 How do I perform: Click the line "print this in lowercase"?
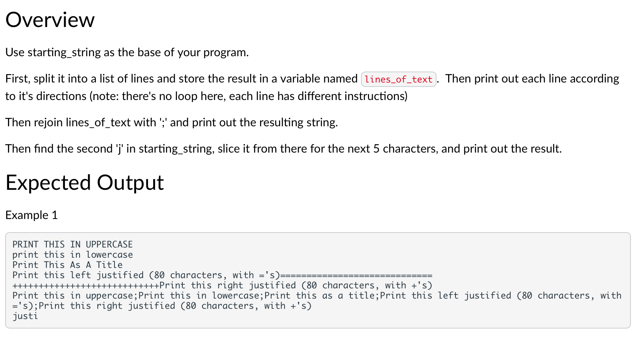coord(72,254)
